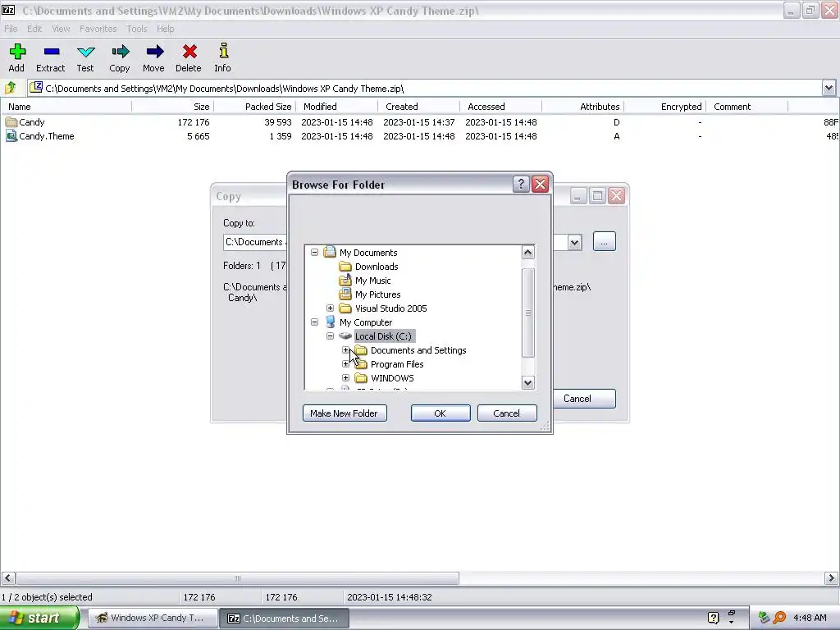The height and width of the screenshot is (630, 840).
Task: Click Make New Folder button
Action: 345,413
